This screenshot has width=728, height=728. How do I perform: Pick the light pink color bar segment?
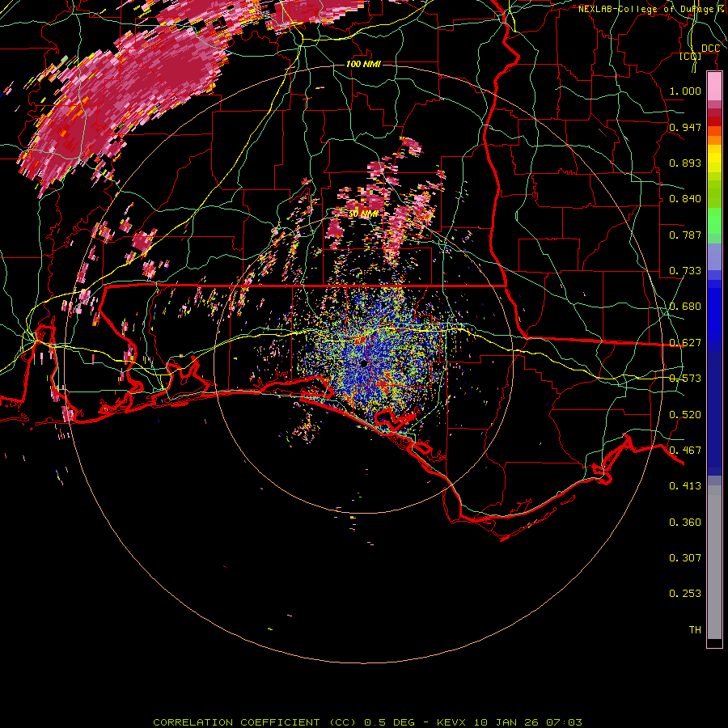click(x=714, y=87)
